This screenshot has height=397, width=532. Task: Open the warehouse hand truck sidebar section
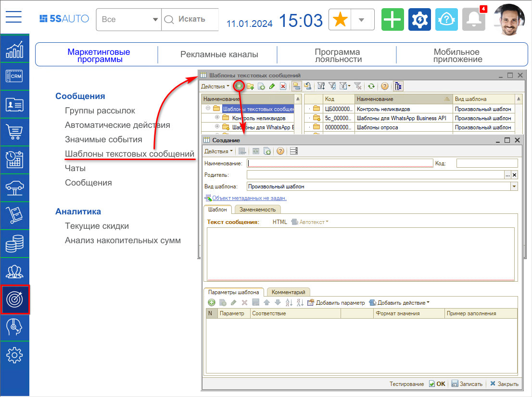coord(14,216)
